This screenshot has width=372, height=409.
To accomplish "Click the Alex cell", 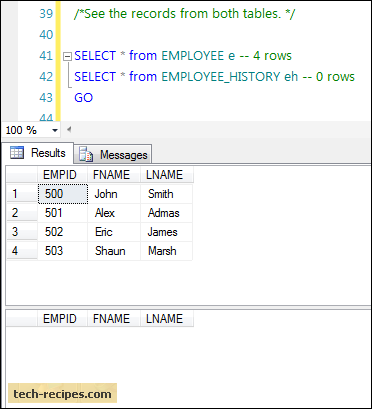I will point(114,213).
